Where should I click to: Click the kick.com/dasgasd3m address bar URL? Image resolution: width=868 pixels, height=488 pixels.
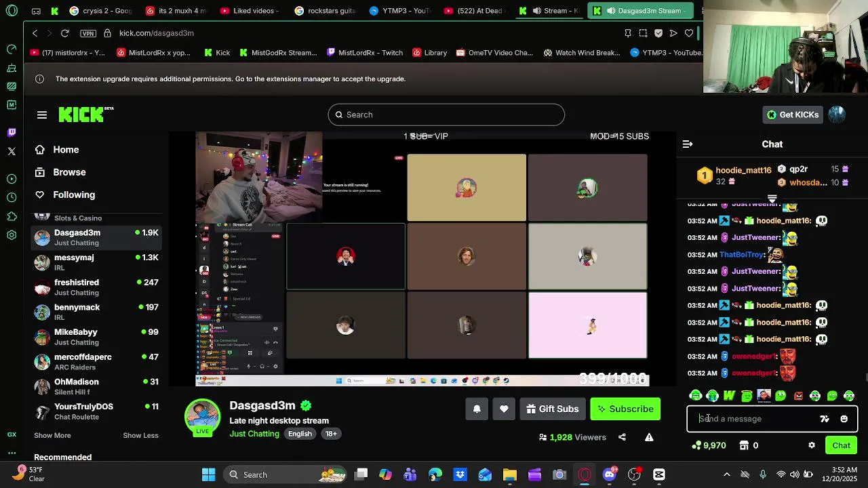[157, 33]
